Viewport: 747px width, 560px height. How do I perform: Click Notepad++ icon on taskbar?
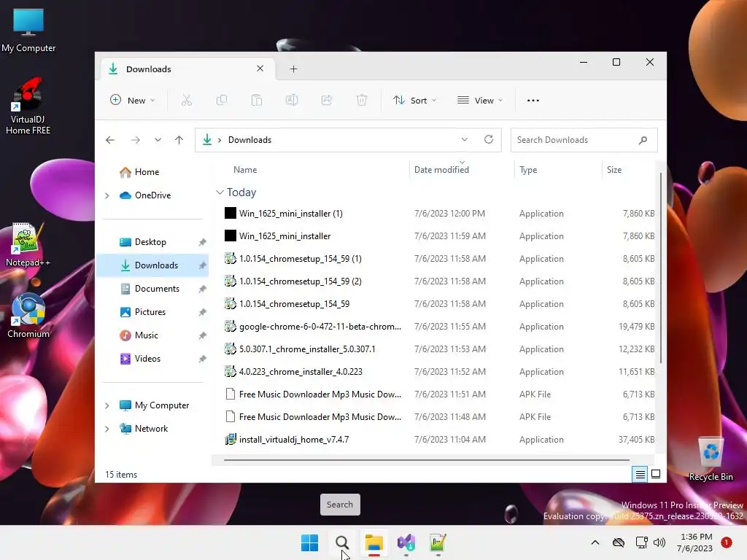pos(438,542)
